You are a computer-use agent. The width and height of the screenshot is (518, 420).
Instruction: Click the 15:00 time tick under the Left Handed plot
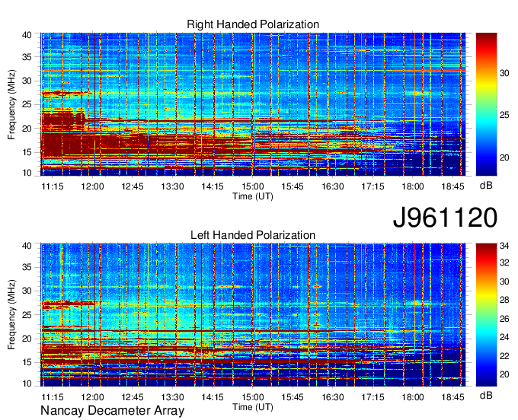pyautogui.click(x=253, y=397)
